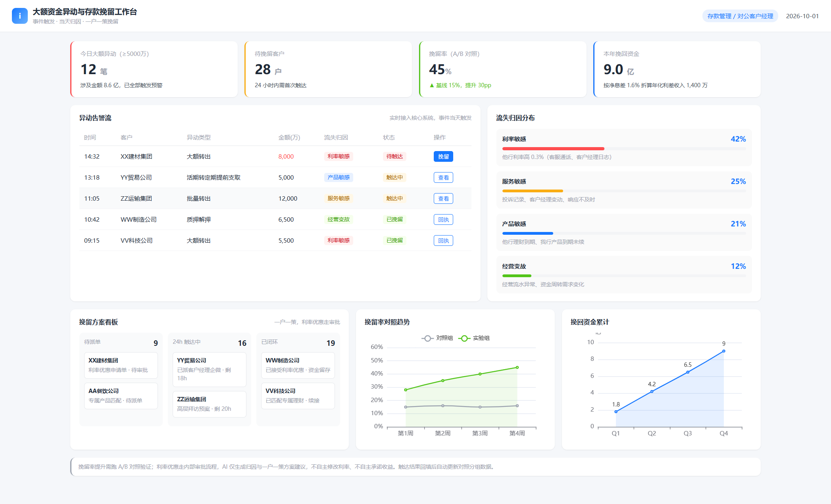Select the 今日大额异动 KPI card
The image size is (831, 504).
(x=154, y=69)
